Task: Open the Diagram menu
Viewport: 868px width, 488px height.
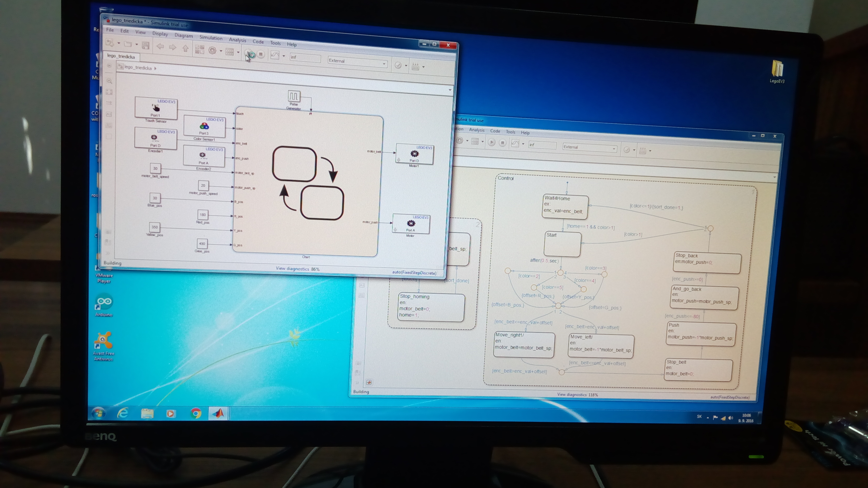Action: [x=184, y=35]
